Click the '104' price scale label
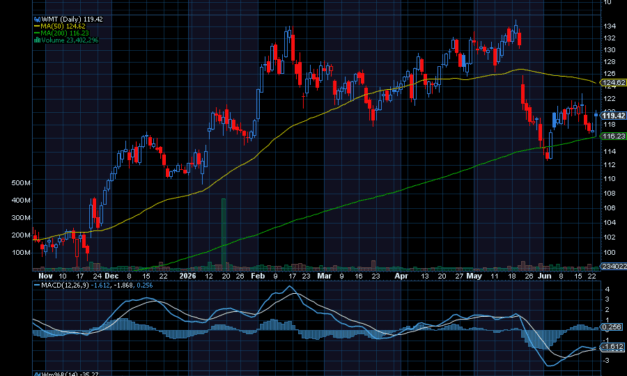Viewport: 627px width, 376px height. pos(609,223)
